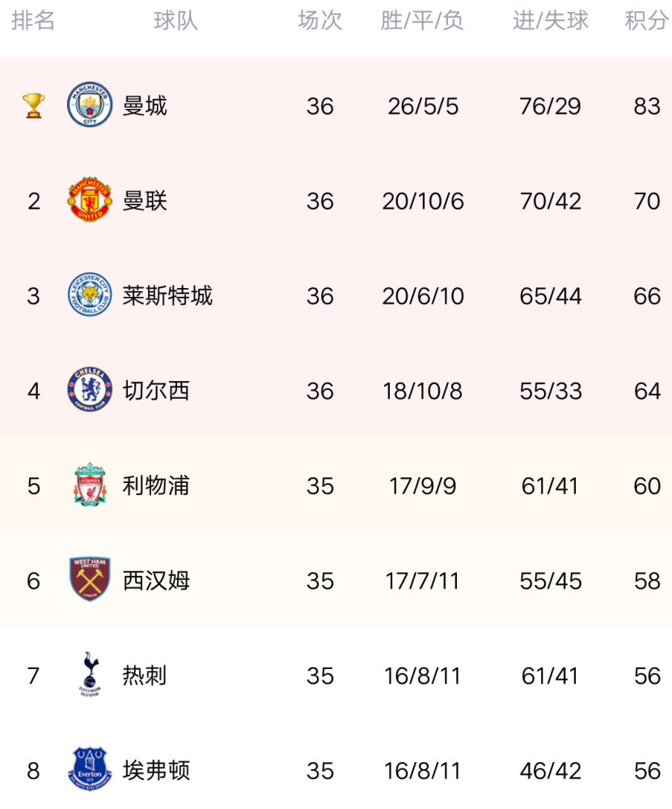
Task: Sort by the 积分 column header
Action: pyautogui.click(x=646, y=21)
